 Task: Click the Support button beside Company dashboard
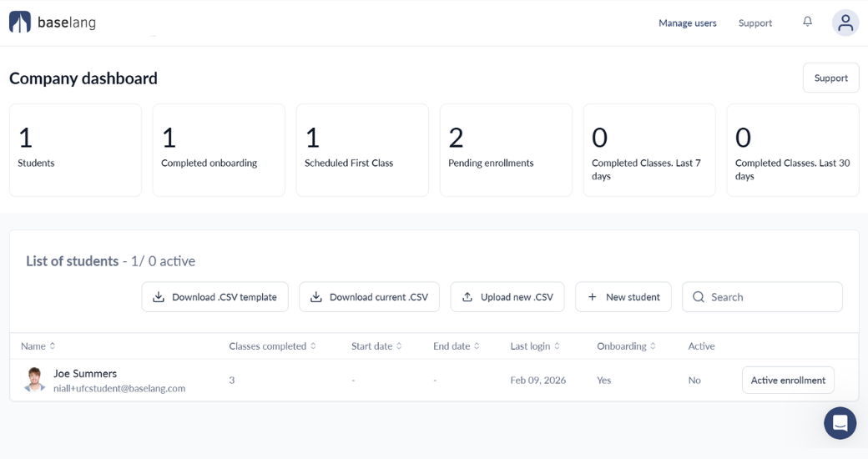(831, 78)
